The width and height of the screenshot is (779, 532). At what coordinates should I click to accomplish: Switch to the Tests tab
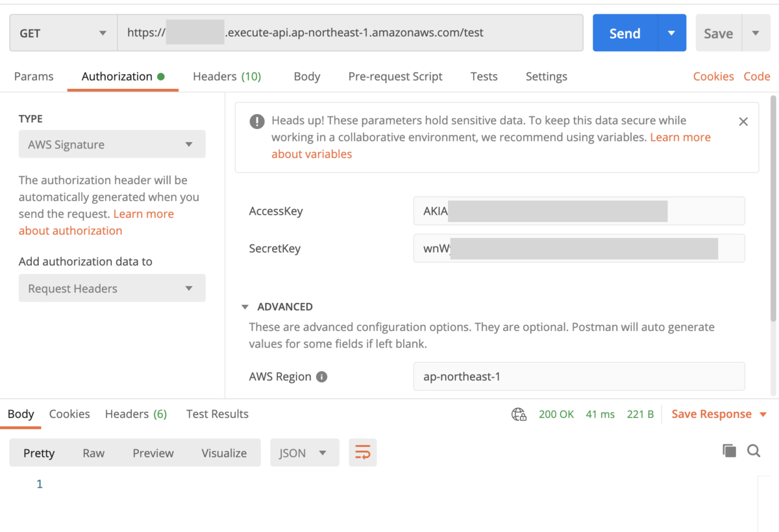484,77
